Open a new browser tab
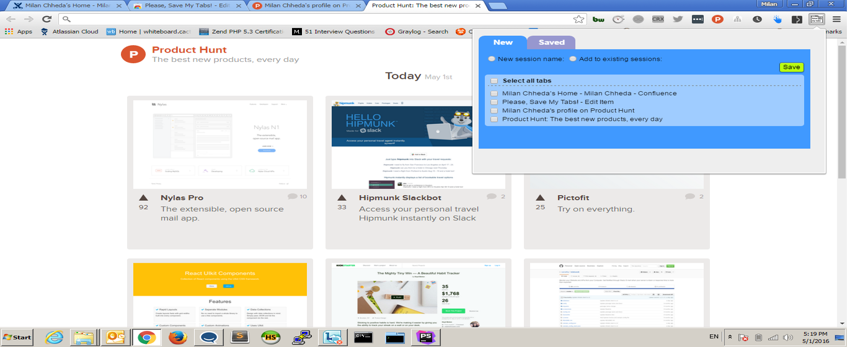868x347 pixels. point(497,6)
